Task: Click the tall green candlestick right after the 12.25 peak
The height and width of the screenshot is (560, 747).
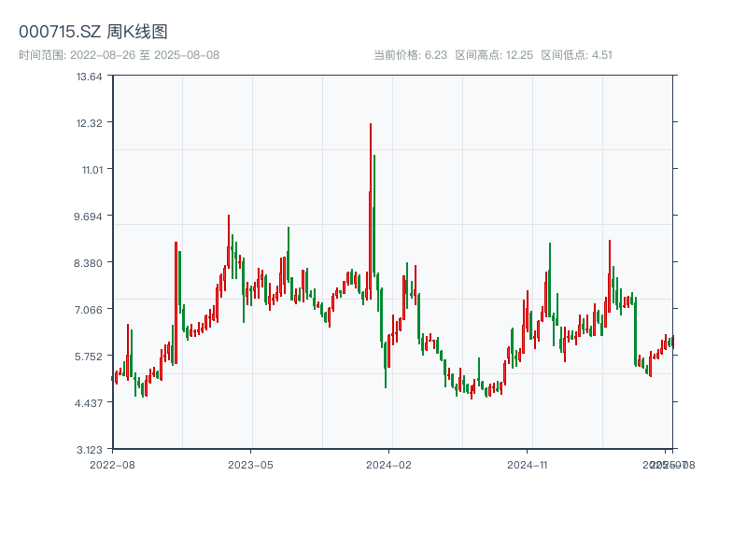Action: coord(374,215)
